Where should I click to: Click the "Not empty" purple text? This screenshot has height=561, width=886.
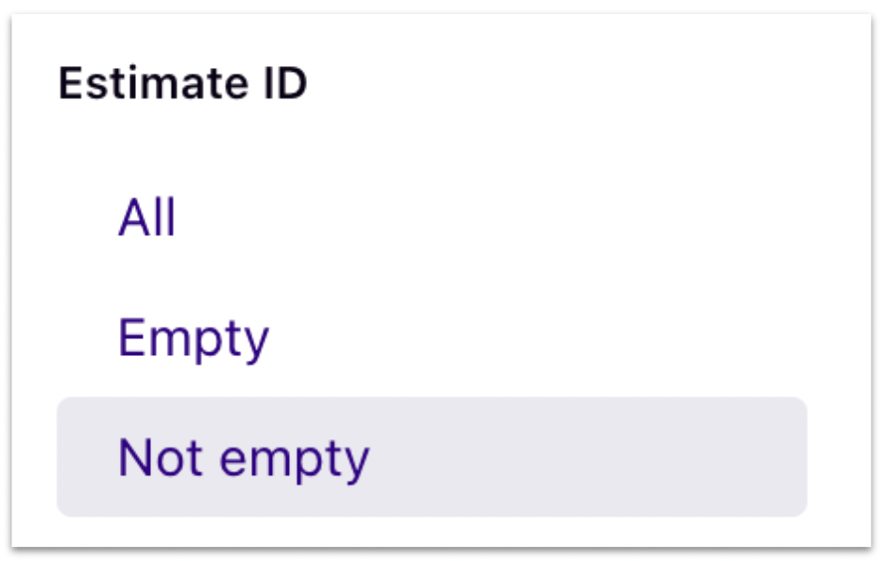pos(244,459)
